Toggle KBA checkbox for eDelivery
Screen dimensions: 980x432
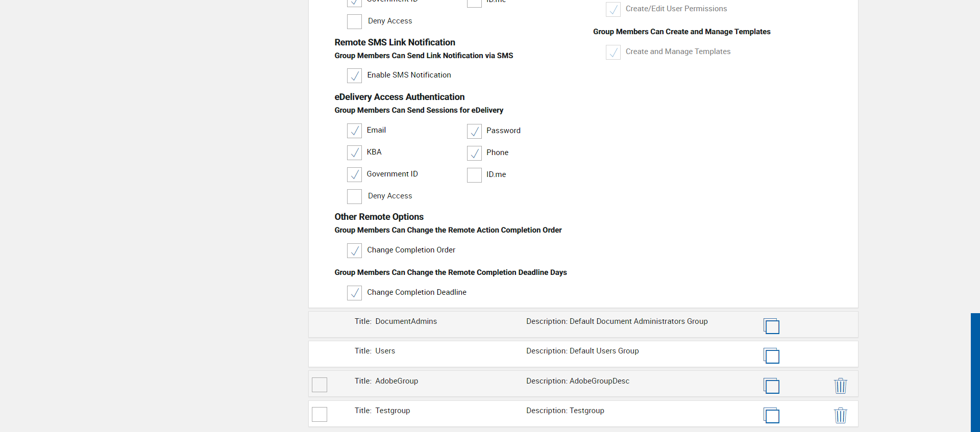pyautogui.click(x=354, y=153)
